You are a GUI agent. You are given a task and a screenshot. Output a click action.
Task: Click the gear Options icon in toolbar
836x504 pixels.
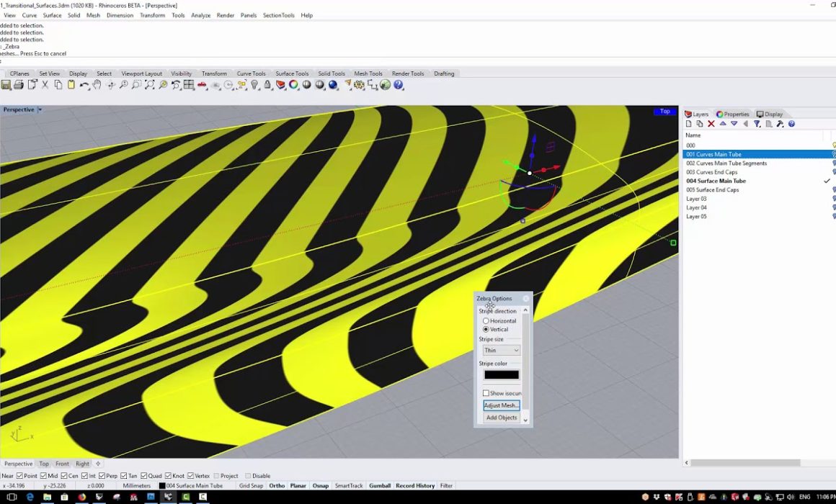click(360, 85)
